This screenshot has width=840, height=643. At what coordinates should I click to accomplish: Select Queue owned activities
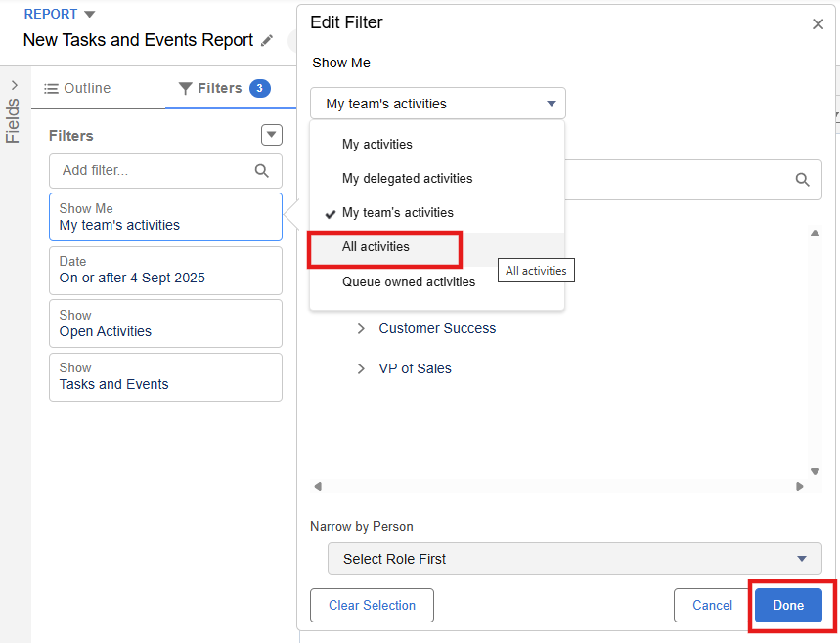click(409, 281)
